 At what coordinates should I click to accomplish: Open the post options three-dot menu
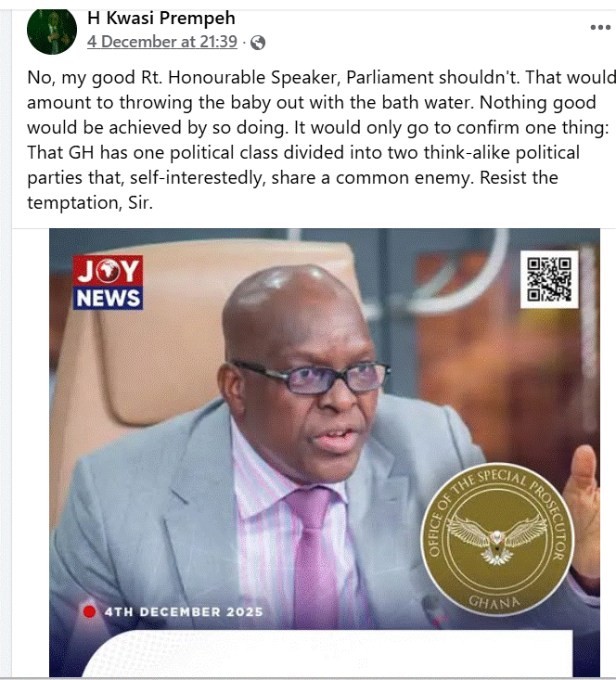[600, 27]
